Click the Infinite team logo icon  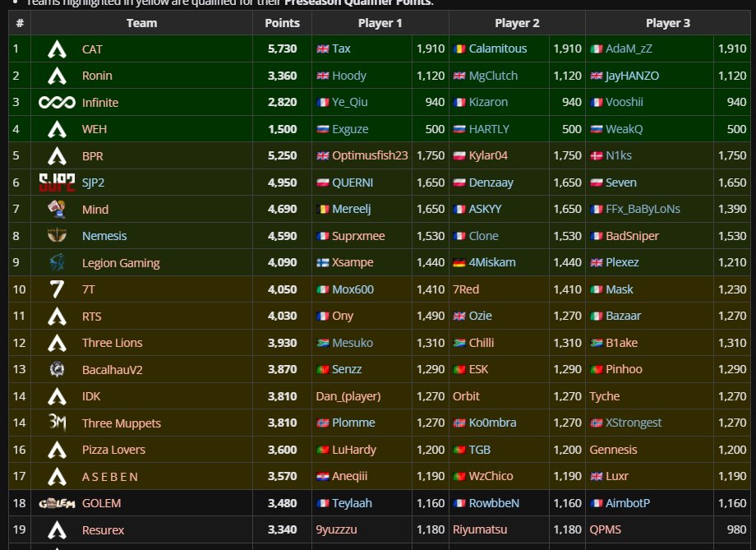(x=57, y=102)
